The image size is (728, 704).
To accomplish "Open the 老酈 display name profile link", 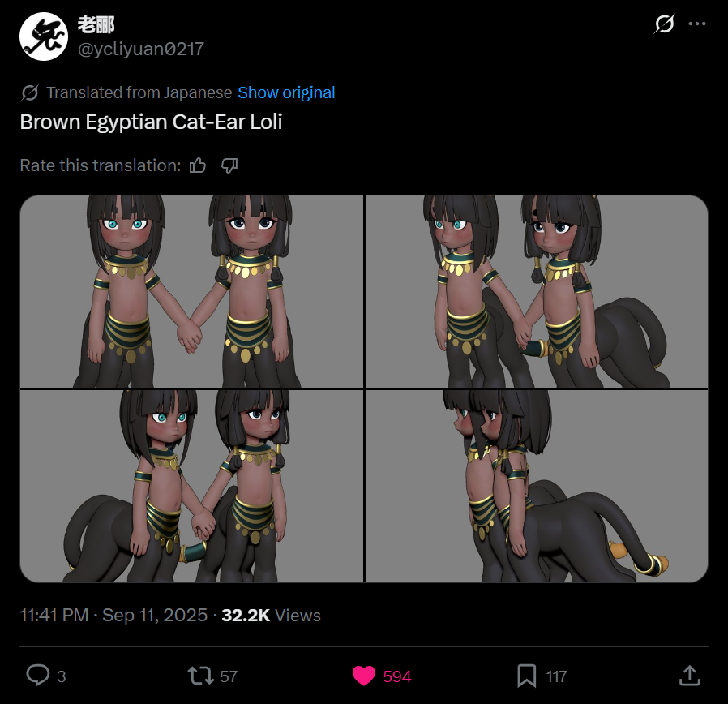I will coord(96,24).
